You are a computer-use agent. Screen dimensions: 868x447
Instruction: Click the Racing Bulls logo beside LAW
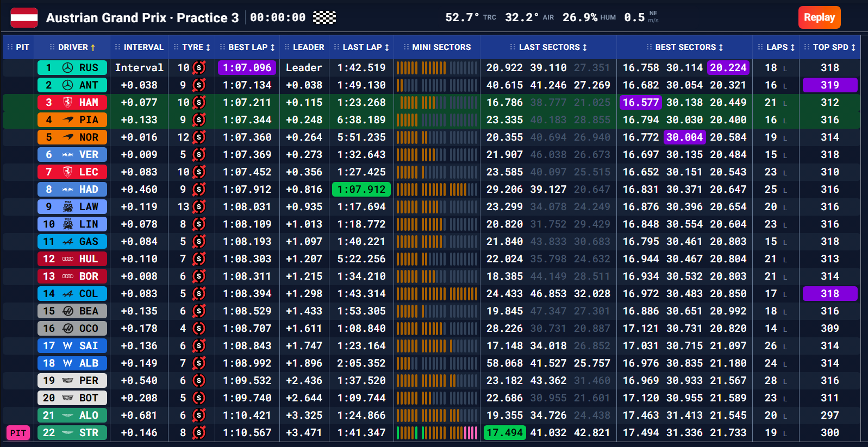tap(68, 206)
